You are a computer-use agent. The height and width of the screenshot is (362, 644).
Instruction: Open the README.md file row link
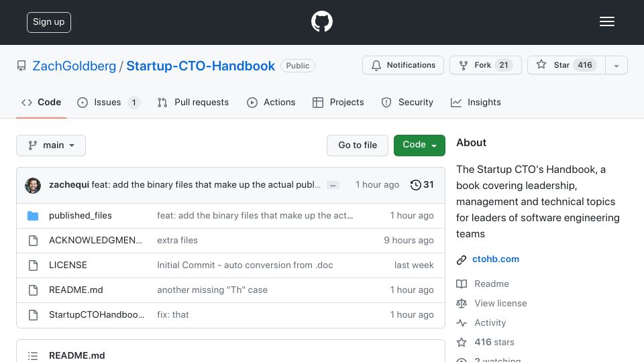tap(76, 290)
